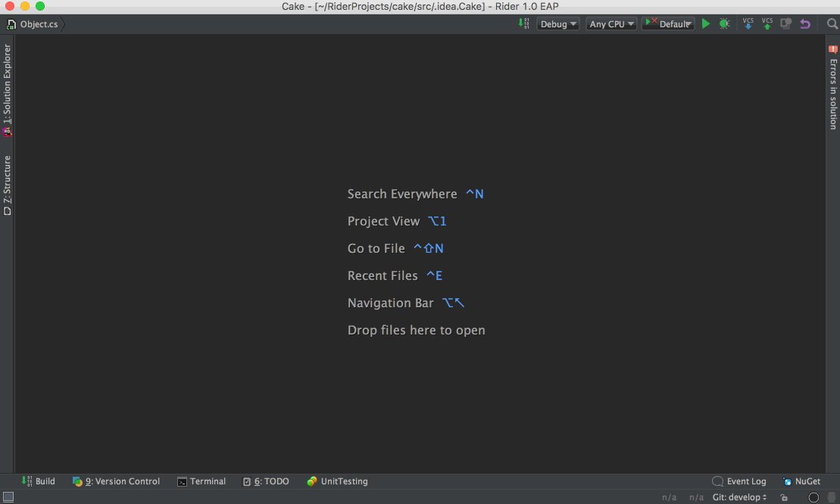Start debugging with the bug icon
Image resolution: width=840 pixels, height=504 pixels.
724,23
